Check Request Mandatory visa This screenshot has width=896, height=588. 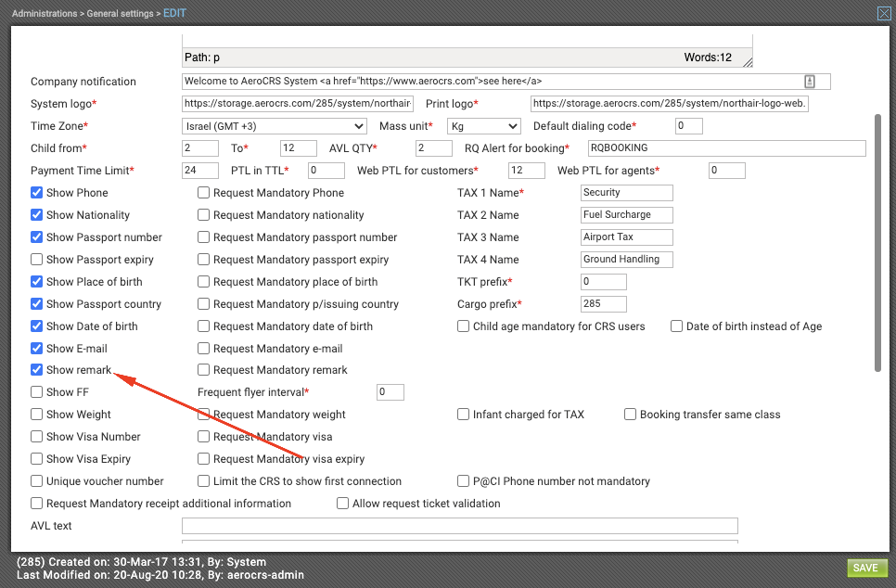pos(203,437)
